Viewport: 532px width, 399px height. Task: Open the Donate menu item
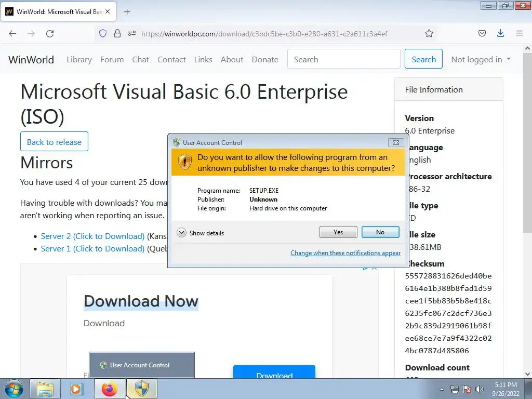click(265, 59)
